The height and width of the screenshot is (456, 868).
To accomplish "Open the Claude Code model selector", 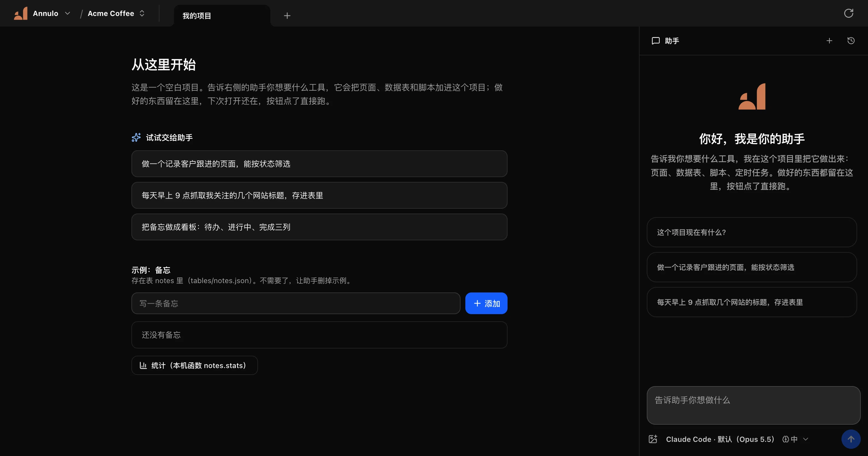I will coord(720,439).
